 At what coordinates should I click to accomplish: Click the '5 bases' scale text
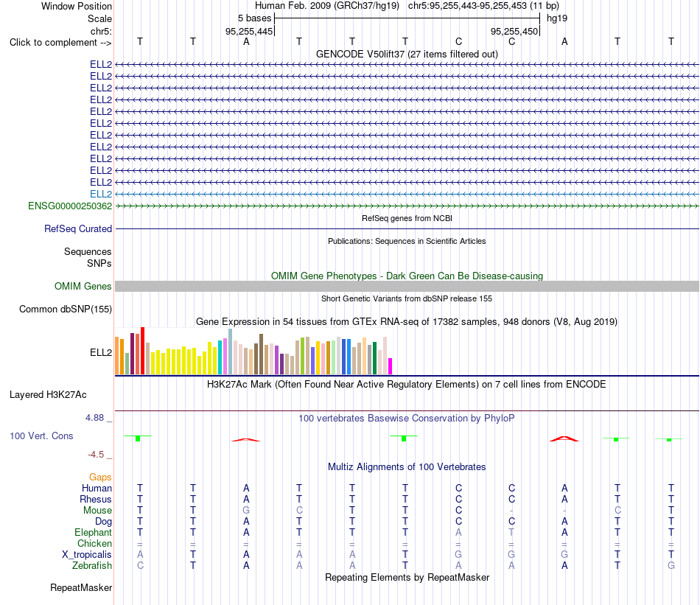[254, 18]
